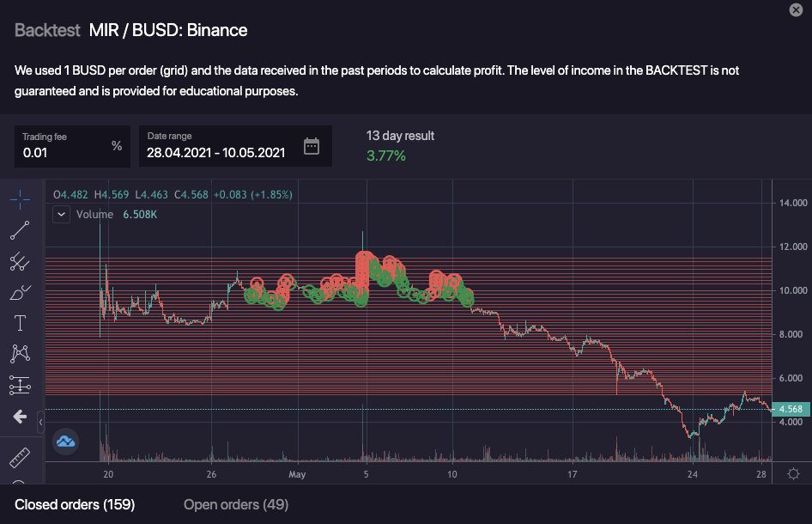The width and height of the screenshot is (812, 524).
Task: Select the ruler measure tool
Action: coord(20,458)
